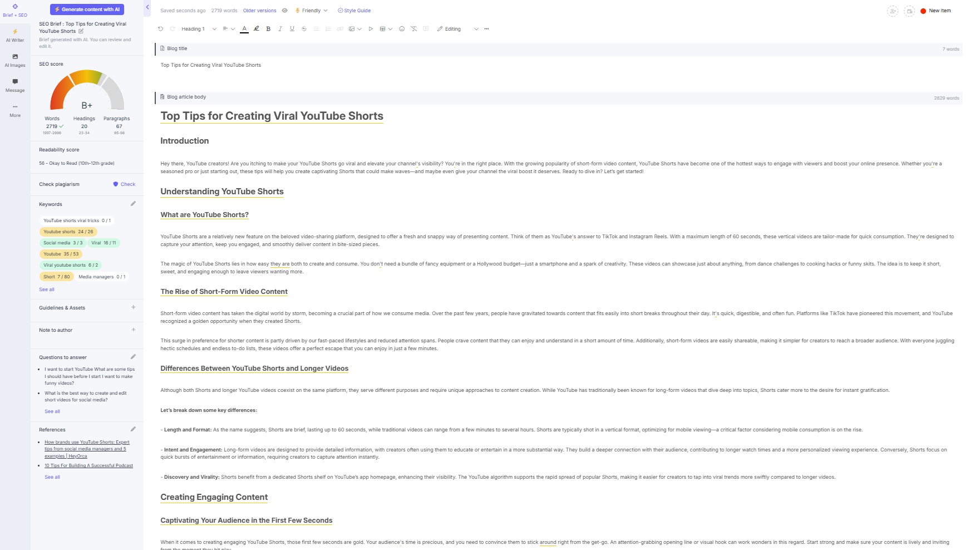
Task: Click the Readability score value text
Action: (77, 163)
